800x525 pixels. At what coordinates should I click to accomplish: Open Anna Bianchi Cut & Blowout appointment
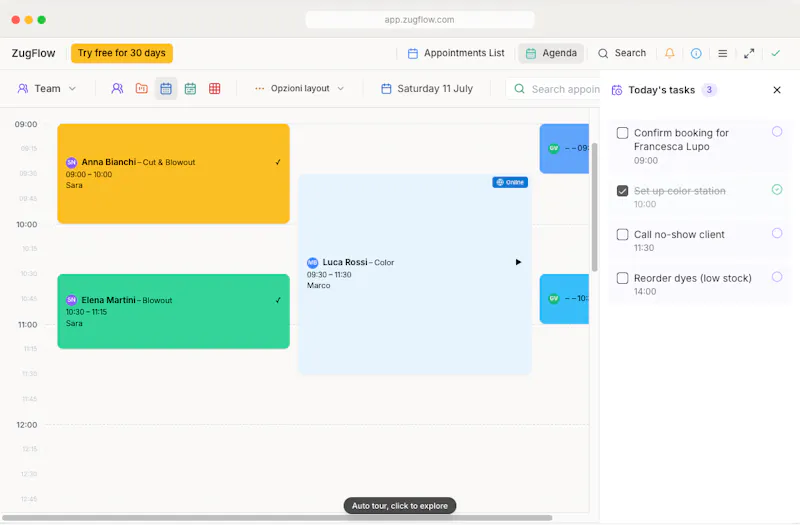[173, 173]
